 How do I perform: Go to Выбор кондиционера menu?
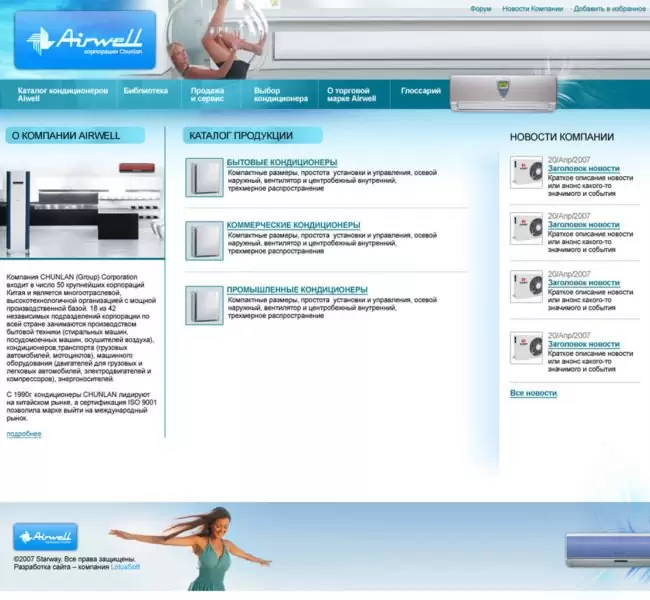pos(281,95)
